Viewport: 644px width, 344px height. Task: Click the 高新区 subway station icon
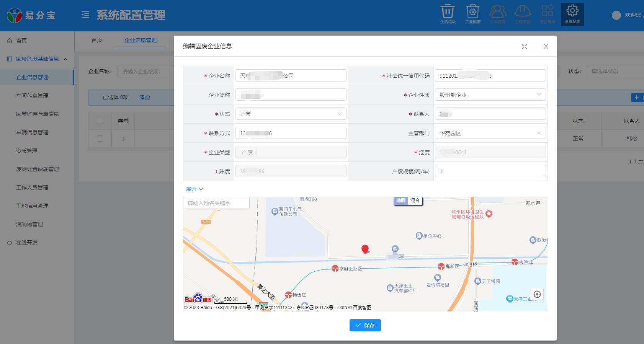point(441,266)
